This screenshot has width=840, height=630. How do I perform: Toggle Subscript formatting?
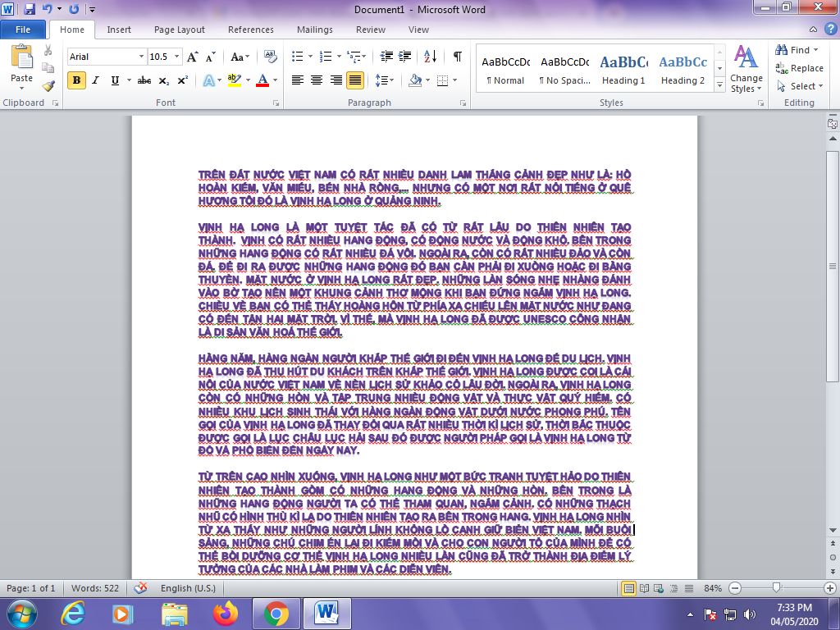coord(163,81)
